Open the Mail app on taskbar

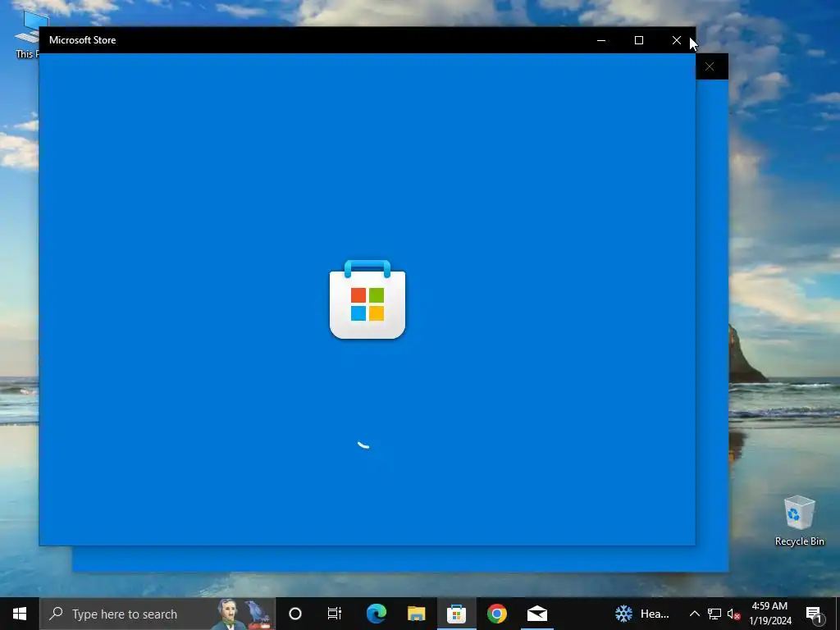(536, 614)
